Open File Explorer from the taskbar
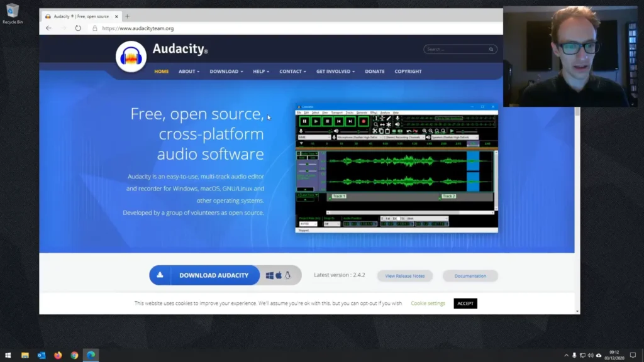The image size is (644, 362). click(25, 355)
